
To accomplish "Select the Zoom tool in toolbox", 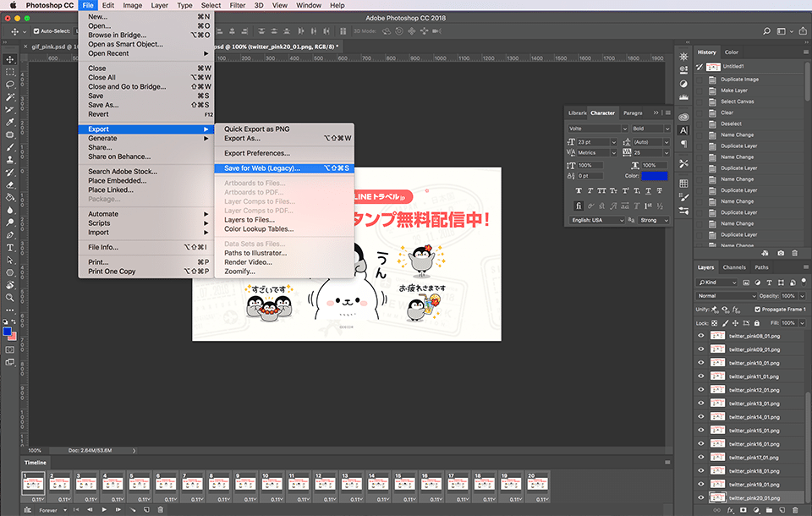I will click(x=10, y=298).
